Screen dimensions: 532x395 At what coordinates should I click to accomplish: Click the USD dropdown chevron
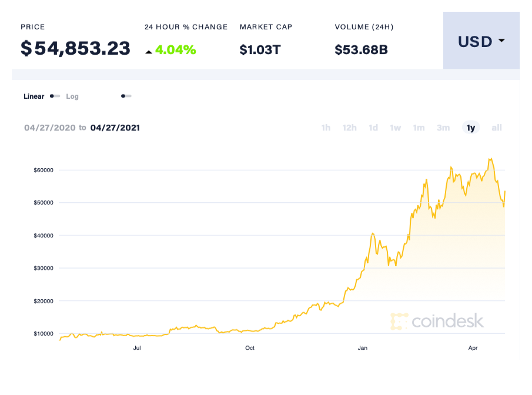pyautogui.click(x=502, y=42)
